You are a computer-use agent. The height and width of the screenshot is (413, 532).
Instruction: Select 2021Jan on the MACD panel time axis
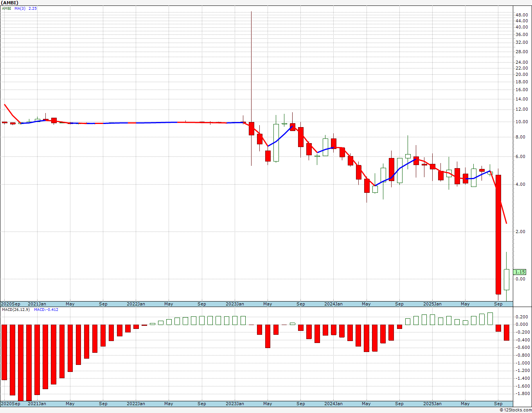click(37, 404)
